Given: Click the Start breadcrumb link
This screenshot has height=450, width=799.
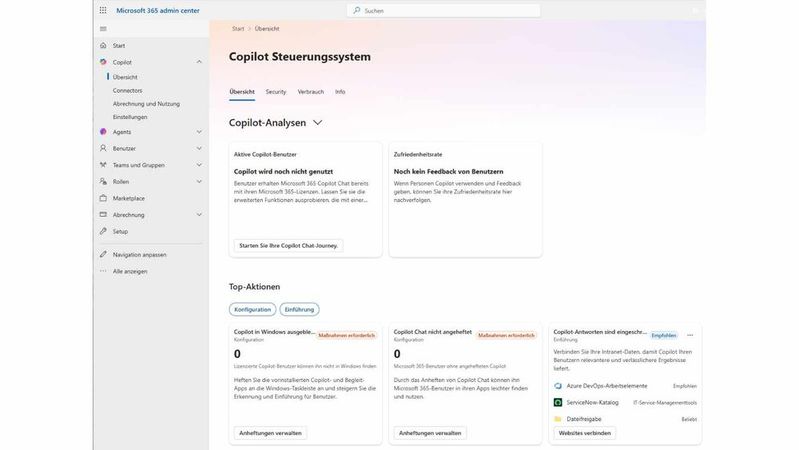Looking at the screenshot, I should pos(238,29).
